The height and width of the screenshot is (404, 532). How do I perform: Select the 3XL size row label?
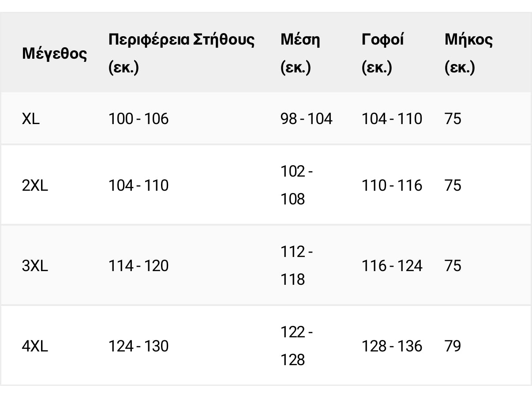tap(35, 266)
